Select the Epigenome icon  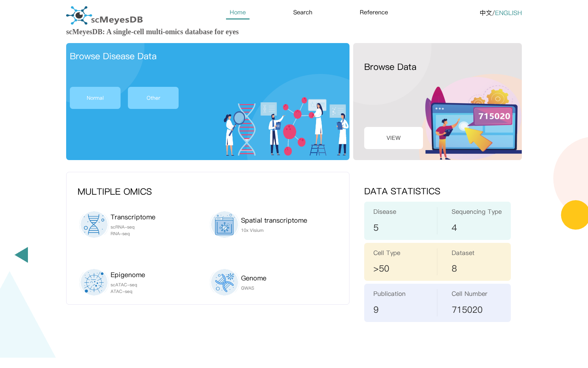pyautogui.click(x=94, y=282)
